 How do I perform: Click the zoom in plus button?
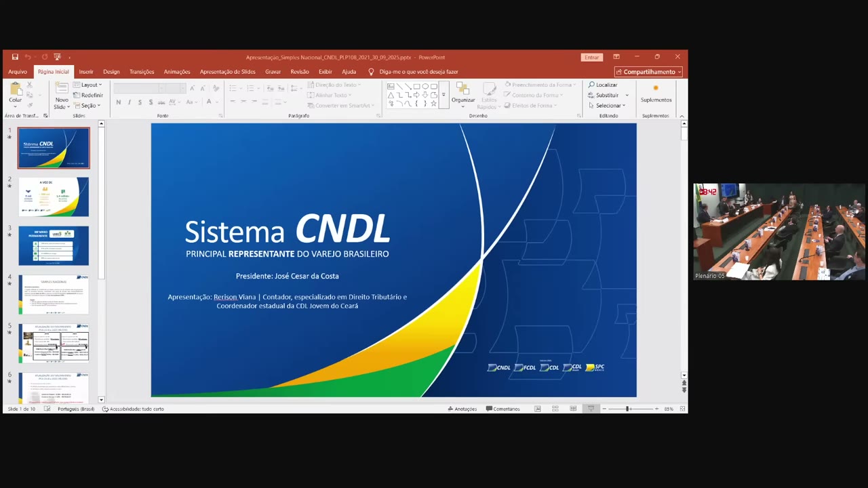656,409
